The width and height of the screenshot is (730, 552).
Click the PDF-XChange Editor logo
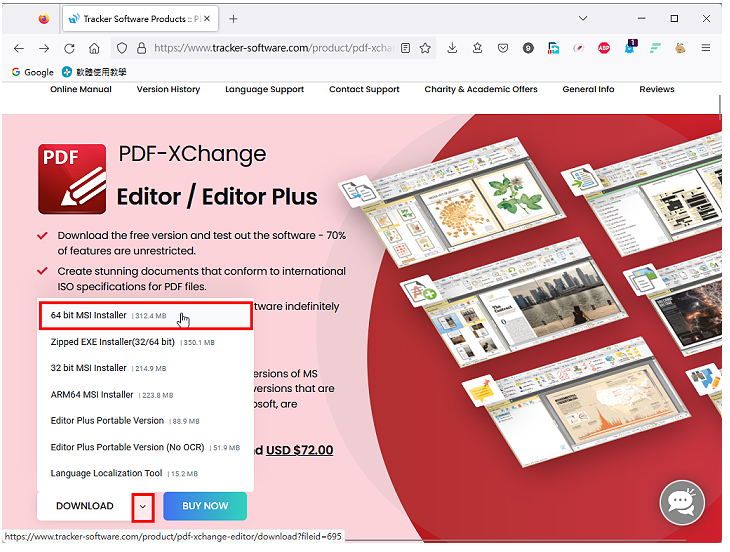tap(72, 179)
